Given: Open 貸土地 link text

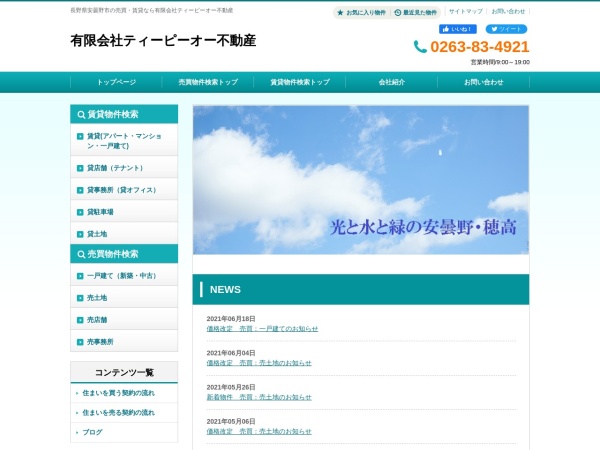Looking at the screenshot, I should click(97, 234).
